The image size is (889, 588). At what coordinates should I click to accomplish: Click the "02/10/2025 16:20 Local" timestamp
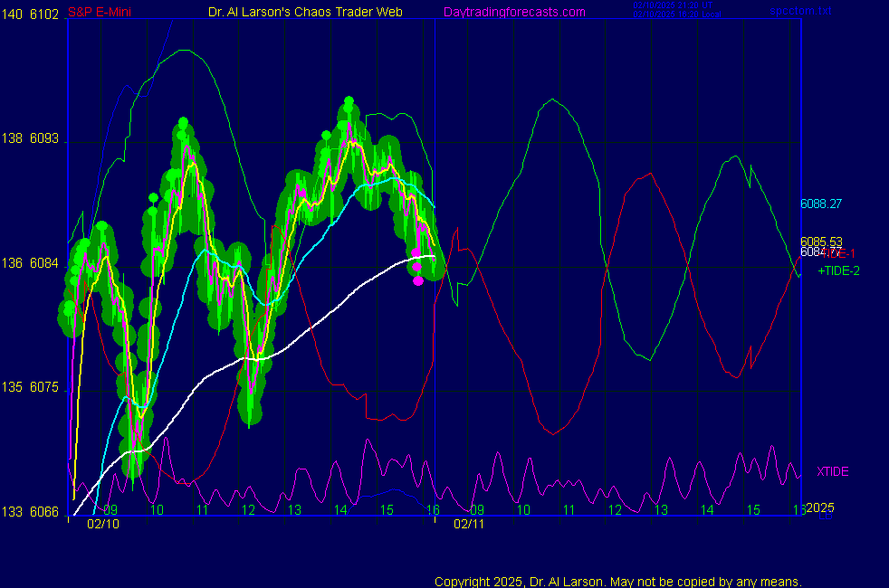click(677, 14)
